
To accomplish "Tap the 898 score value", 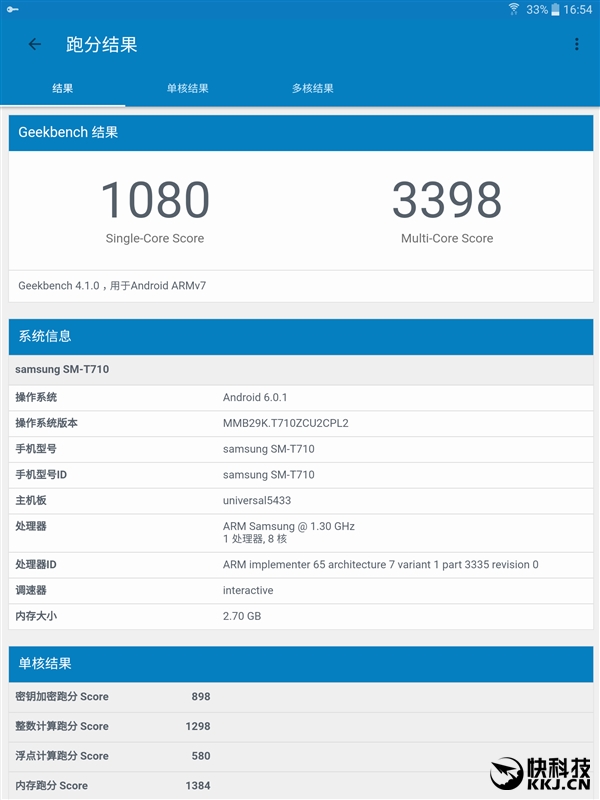I will click(x=201, y=697).
